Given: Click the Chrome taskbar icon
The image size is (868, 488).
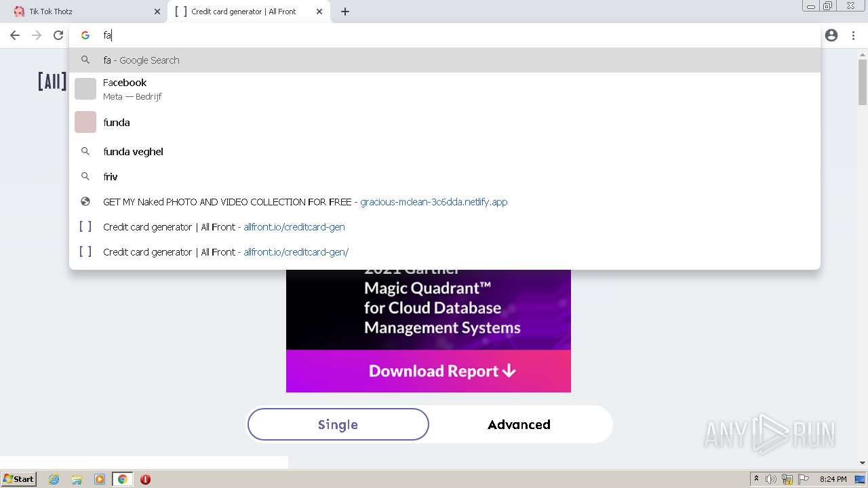Looking at the screenshot, I should pyautogui.click(x=122, y=479).
